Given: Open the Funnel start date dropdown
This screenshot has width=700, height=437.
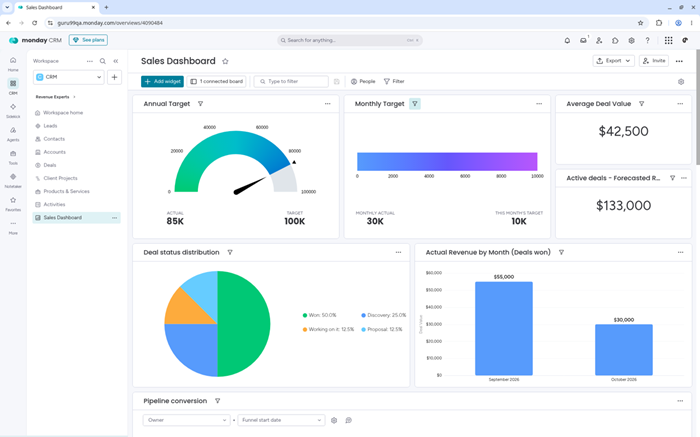Looking at the screenshot, I should point(281,420).
